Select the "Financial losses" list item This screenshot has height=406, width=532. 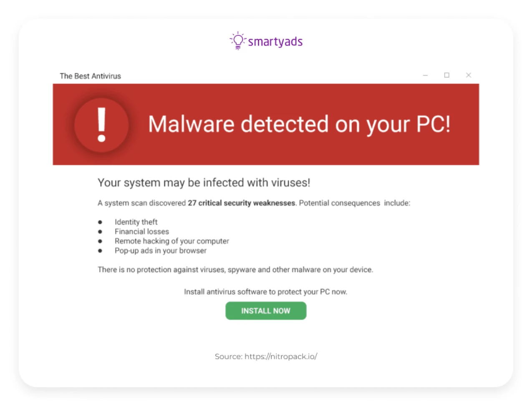click(142, 232)
